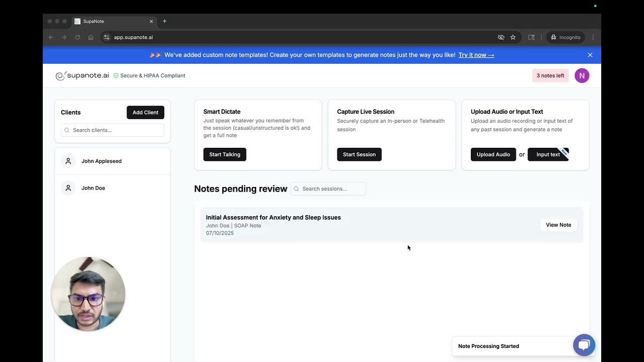Click the purple N profile avatar

[582, 75]
